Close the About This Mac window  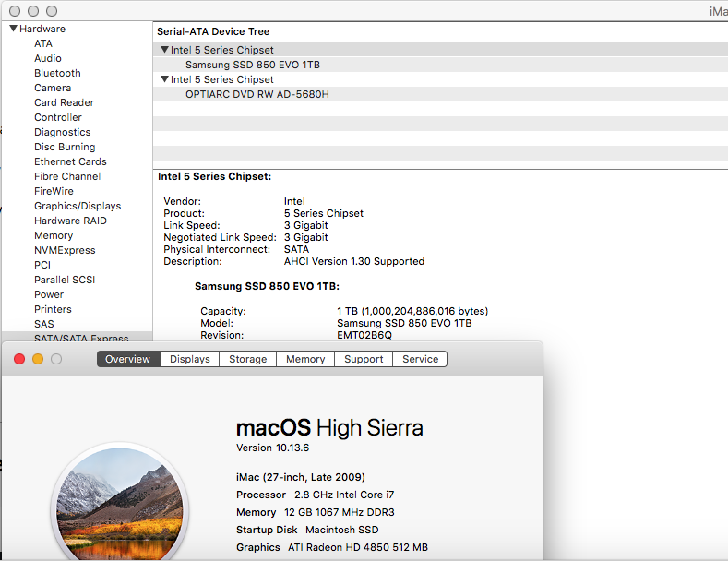(19, 359)
